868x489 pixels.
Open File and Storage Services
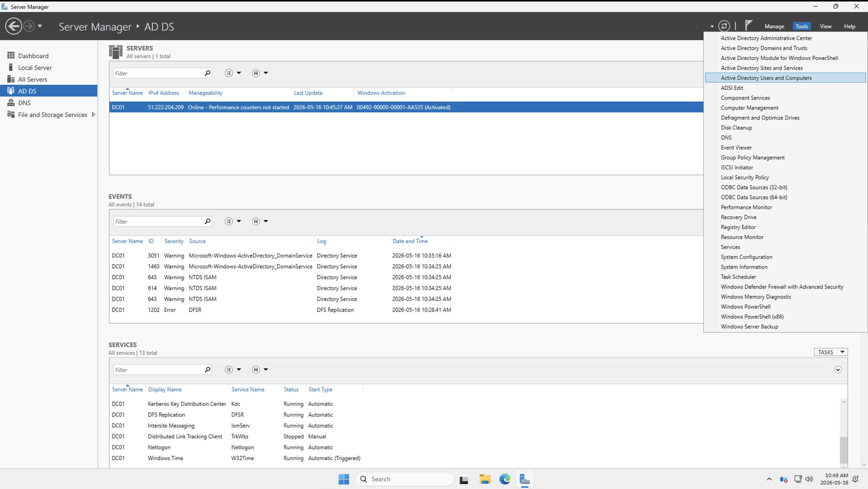tap(52, 115)
